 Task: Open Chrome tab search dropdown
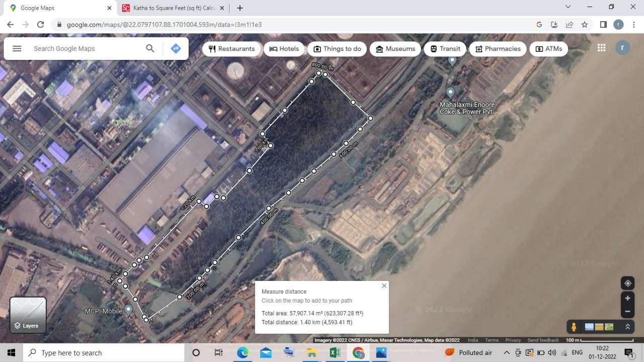point(568,7)
